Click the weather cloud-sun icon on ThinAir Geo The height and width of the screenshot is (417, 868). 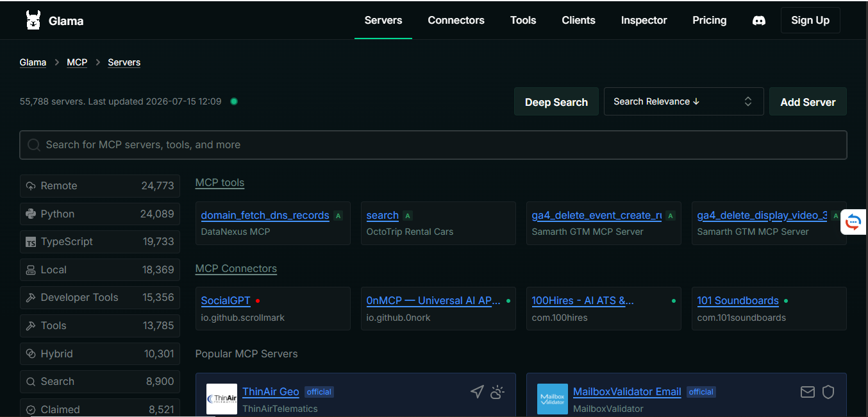[497, 391]
